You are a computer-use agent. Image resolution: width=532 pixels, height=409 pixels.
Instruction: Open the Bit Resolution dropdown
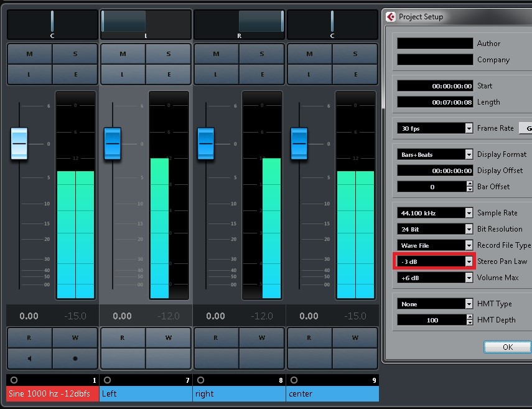coord(469,229)
